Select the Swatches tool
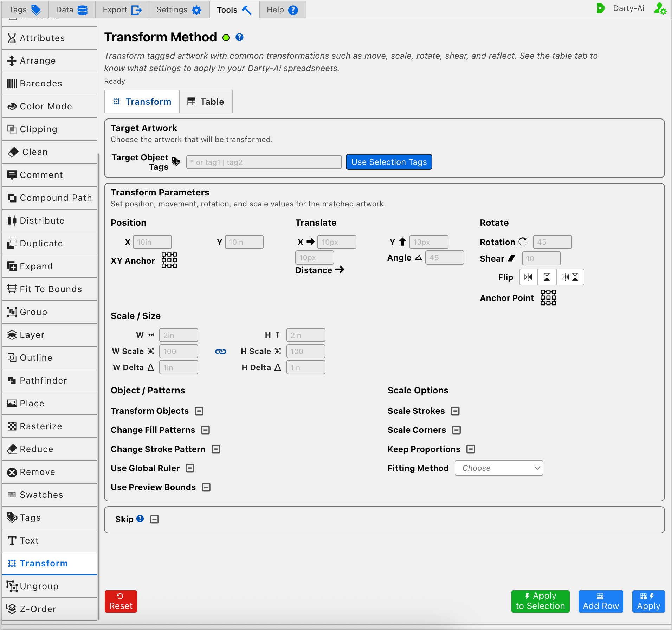 [x=50, y=495]
